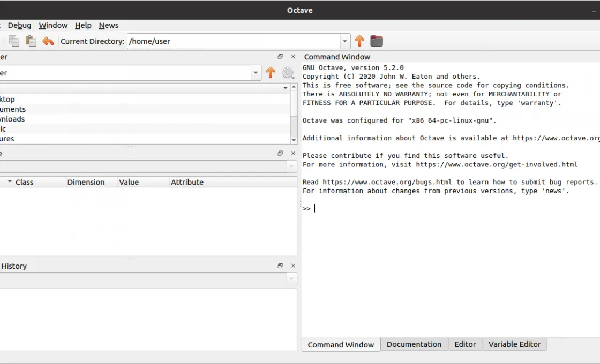Image resolution: width=600 pixels, height=364 pixels.
Task: Open the Debug menu
Action: (x=19, y=25)
